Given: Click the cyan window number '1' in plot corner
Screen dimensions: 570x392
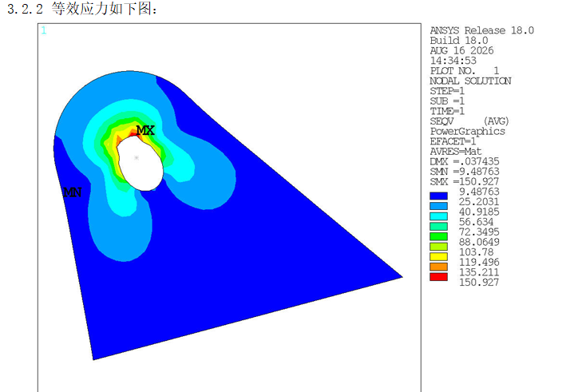Looking at the screenshot, I should 44,30.
